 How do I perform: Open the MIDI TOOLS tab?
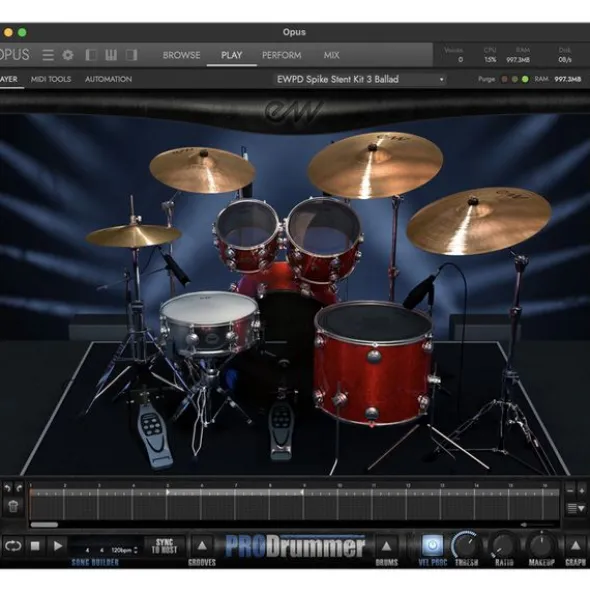coord(51,79)
